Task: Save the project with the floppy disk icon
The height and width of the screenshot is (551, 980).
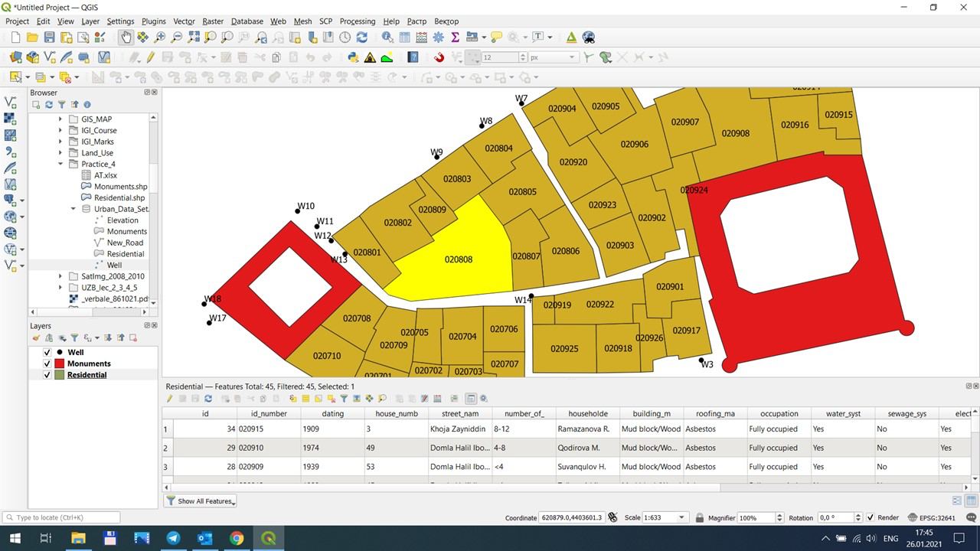Action: click(49, 37)
